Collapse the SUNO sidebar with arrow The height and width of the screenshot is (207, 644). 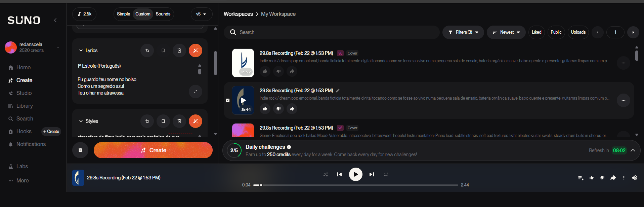click(55, 20)
